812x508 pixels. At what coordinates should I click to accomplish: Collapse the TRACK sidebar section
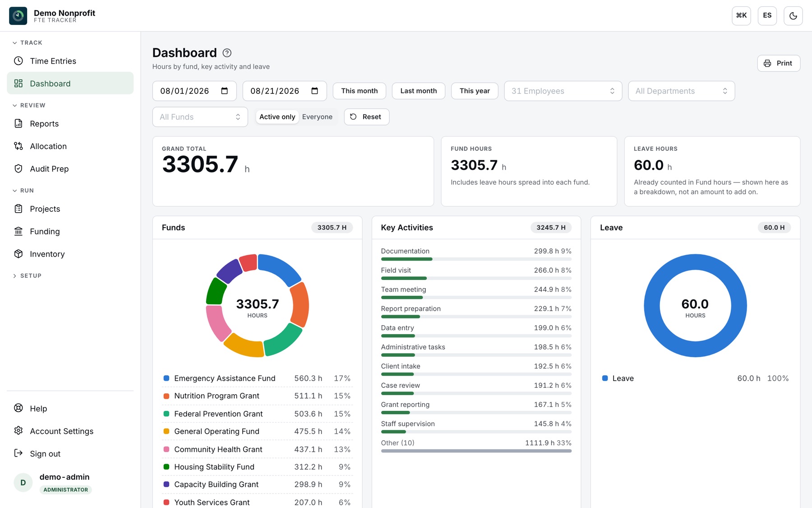(x=28, y=42)
